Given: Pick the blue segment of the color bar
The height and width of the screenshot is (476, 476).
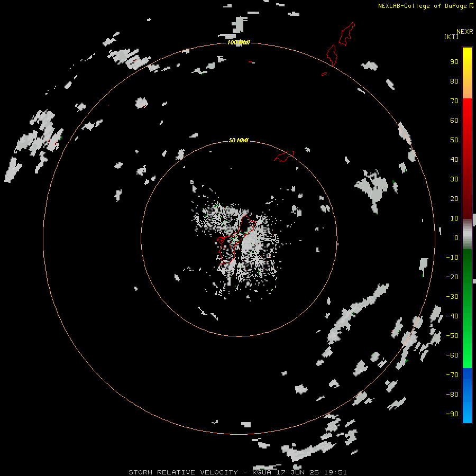Looking at the screenshot, I should (467, 396).
